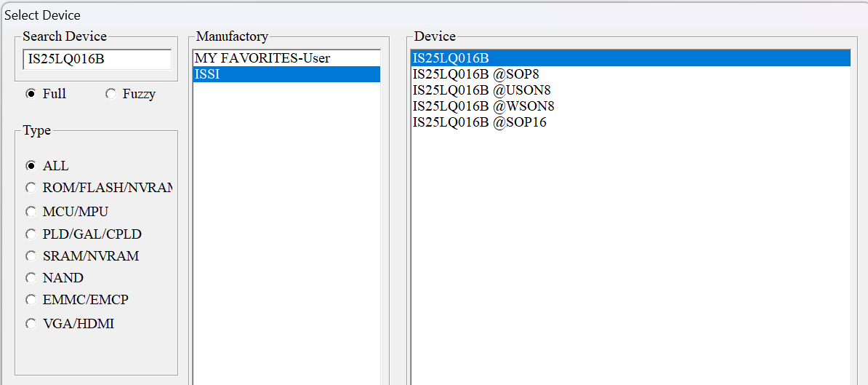The height and width of the screenshot is (385, 868).
Task: Enable the Fuzzy search option
Action: [x=110, y=94]
